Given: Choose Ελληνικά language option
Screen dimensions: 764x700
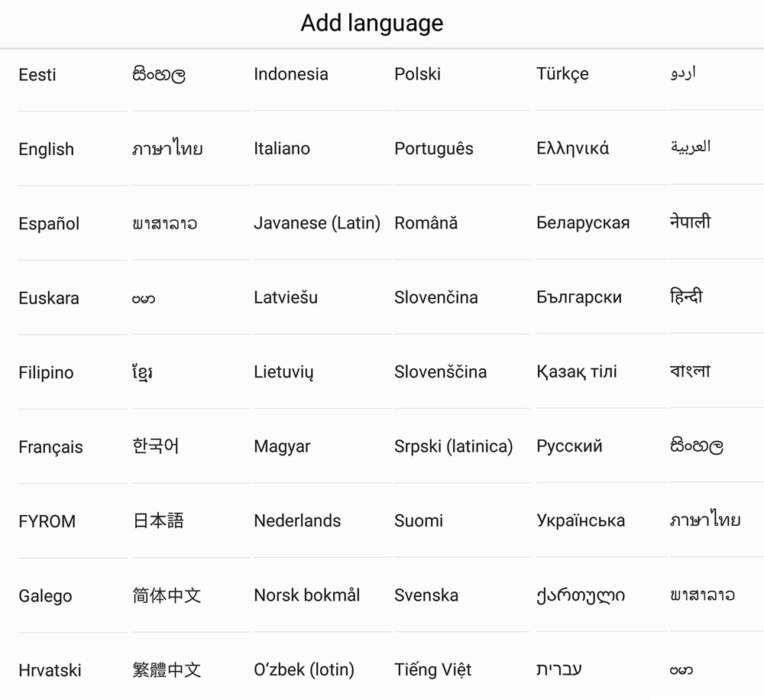Looking at the screenshot, I should click(573, 148).
